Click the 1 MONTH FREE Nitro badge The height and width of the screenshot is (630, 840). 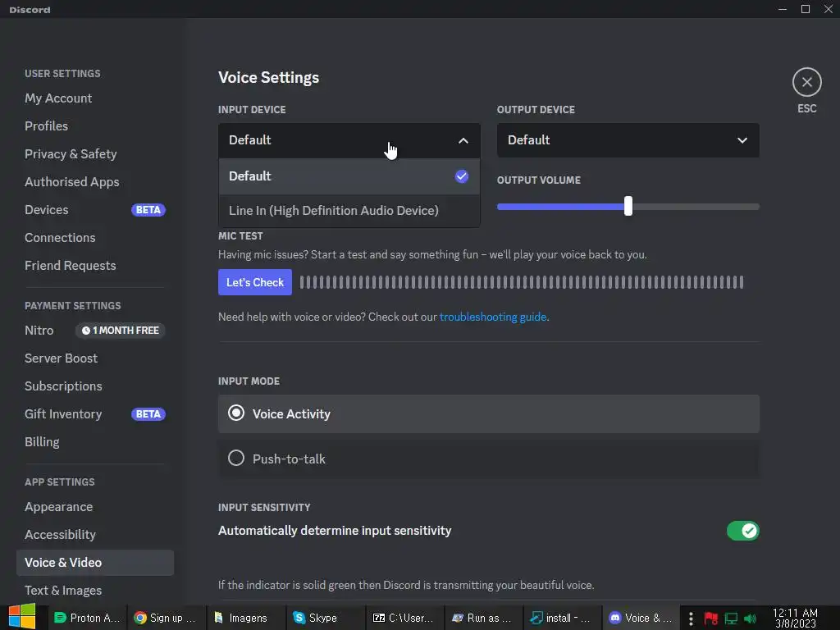pyautogui.click(x=121, y=331)
